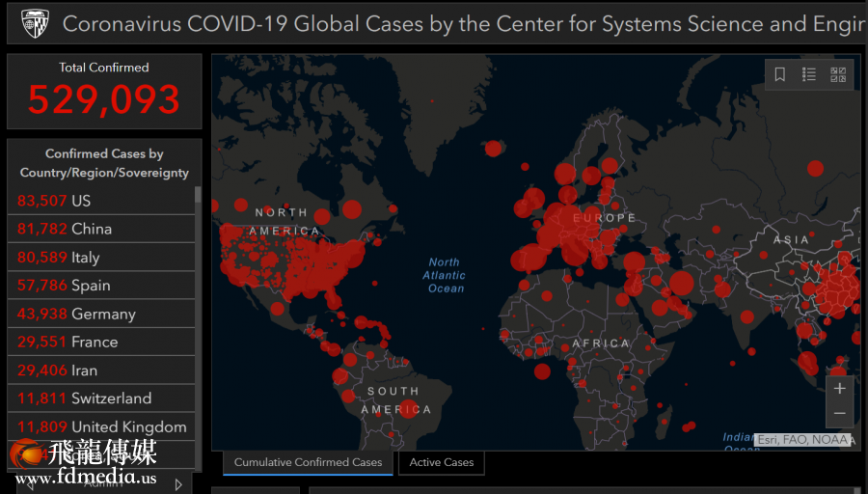Click the country list vertical scrollbar
Image resolution: width=868 pixels, height=494 pixels.
point(198,289)
